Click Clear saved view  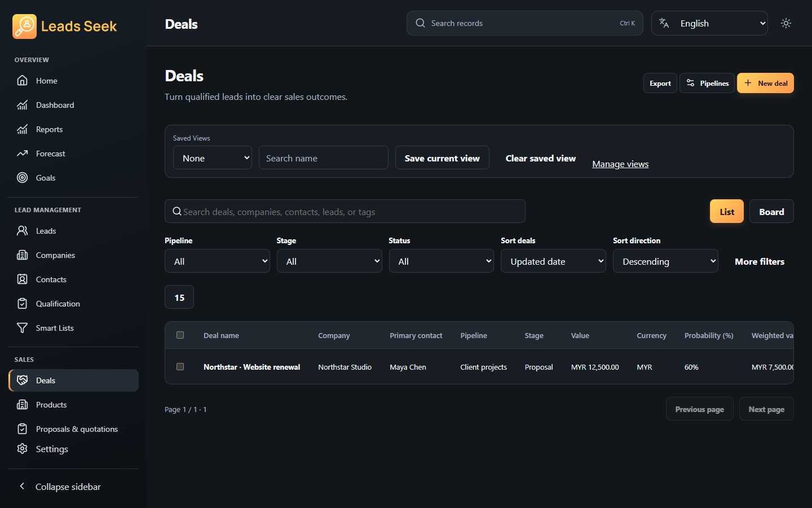541,158
